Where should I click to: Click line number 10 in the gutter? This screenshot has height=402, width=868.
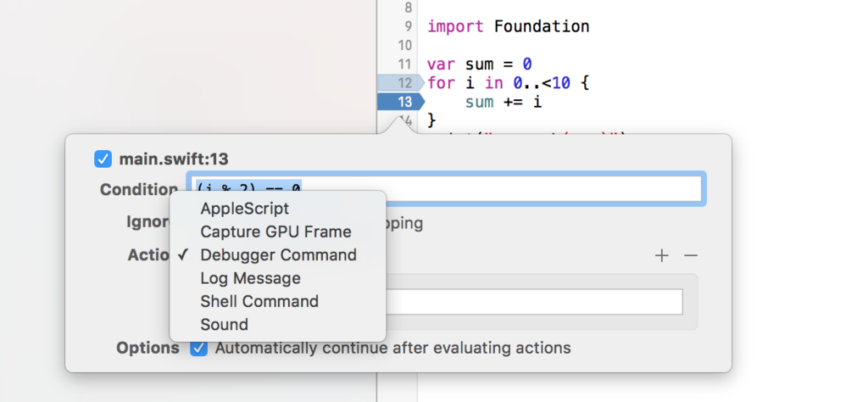403,45
